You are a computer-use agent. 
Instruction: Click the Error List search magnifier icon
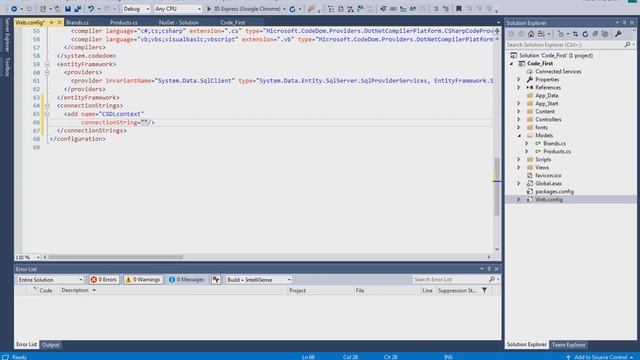point(492,279)
